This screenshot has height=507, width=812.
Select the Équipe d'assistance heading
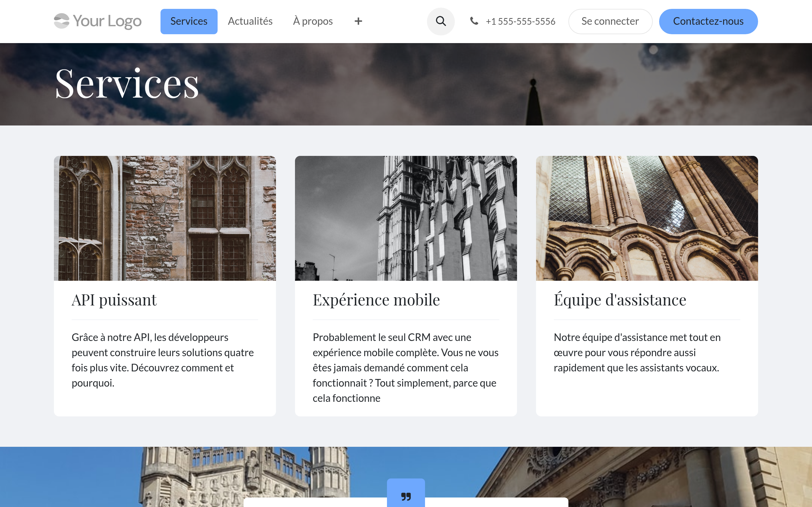point(620,300)
